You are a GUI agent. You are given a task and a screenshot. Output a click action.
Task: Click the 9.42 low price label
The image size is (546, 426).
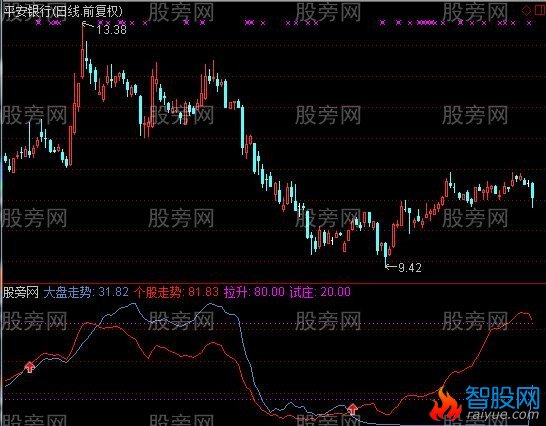(x=410, y=268)
